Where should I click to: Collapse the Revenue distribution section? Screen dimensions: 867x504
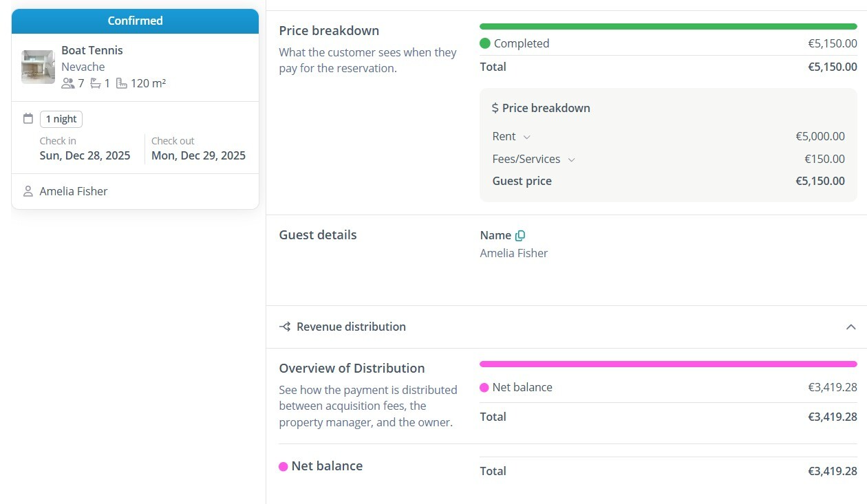tap(850, 327)
